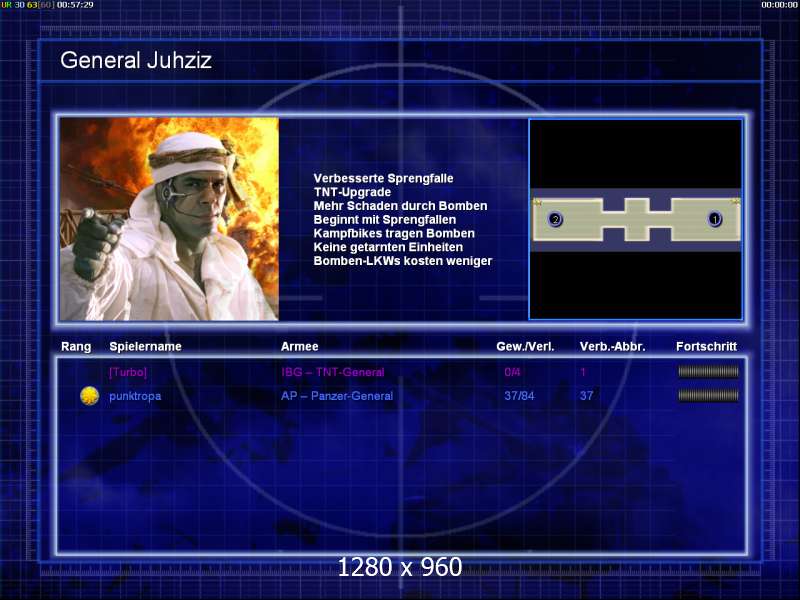Click the 'Rang' column header
Image resolution: width=800 pixels, height=600 pixels.
(x=76, y=347)
